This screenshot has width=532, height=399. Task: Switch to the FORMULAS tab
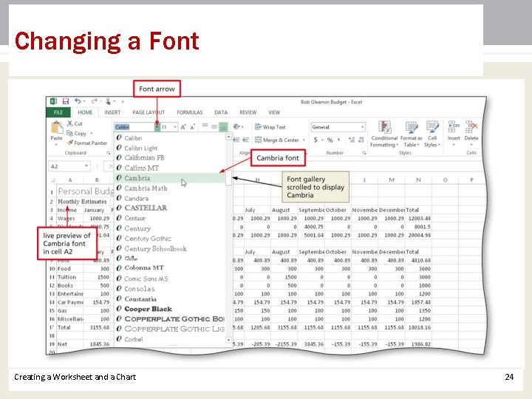(x=190, y=112)
